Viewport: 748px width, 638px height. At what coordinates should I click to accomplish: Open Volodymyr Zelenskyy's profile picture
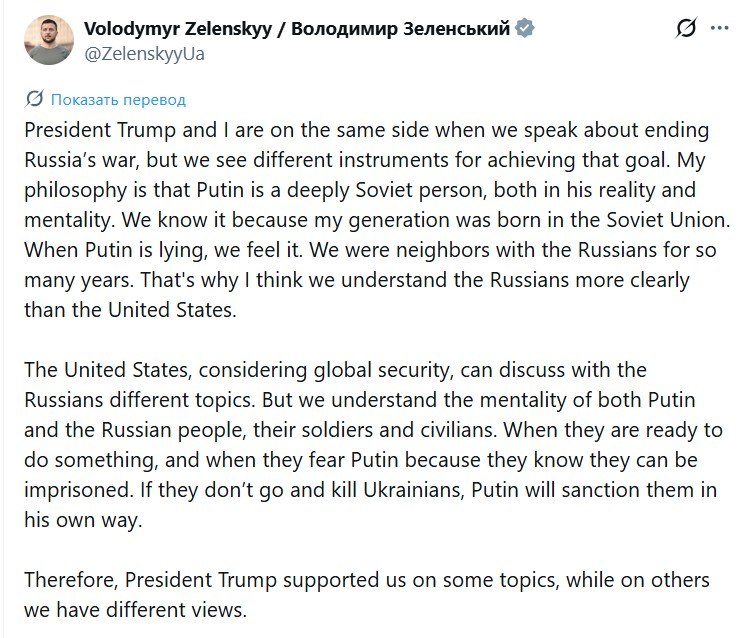pyautogui.click(x=49, y=40)
